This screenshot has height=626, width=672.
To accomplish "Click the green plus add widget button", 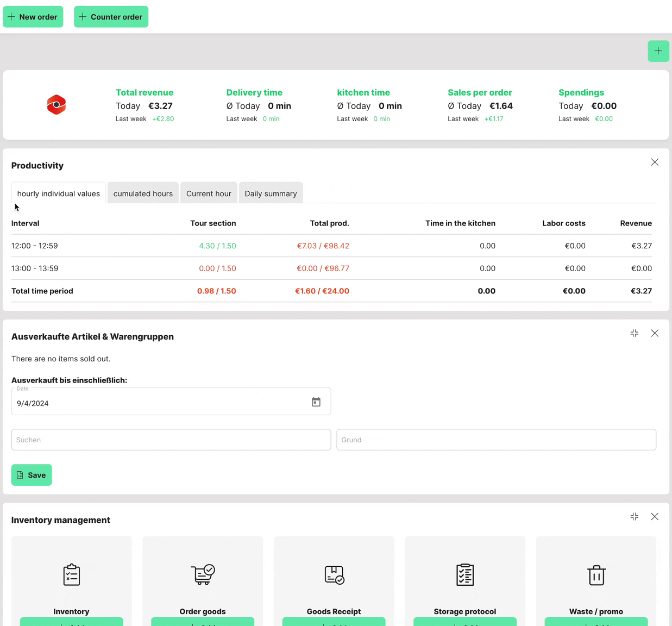I will 658,51.
